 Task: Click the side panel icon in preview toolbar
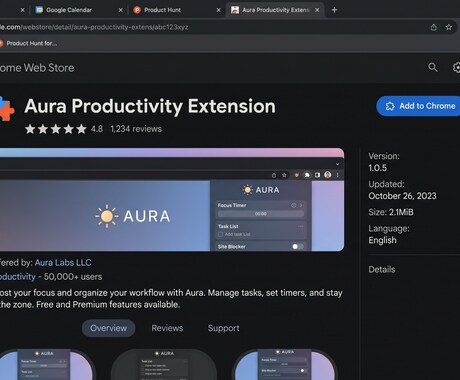(317, 175)
